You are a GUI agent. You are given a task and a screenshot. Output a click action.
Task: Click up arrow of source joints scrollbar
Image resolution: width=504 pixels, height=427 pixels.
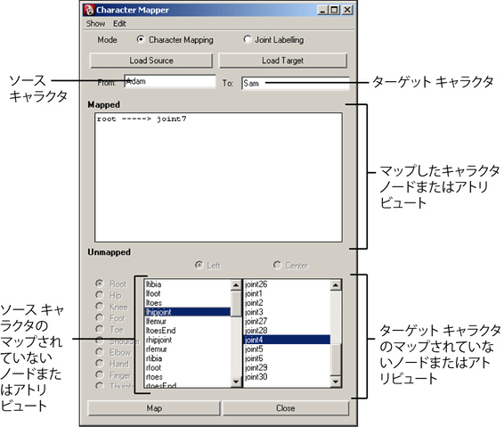click(x=236, y=285)
